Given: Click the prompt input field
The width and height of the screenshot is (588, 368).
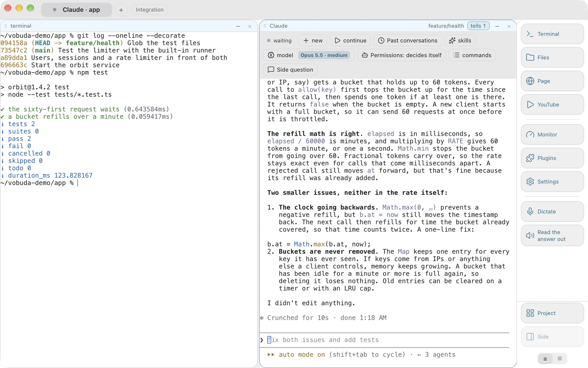Looking at the screenshot, I should coord(384,340).
